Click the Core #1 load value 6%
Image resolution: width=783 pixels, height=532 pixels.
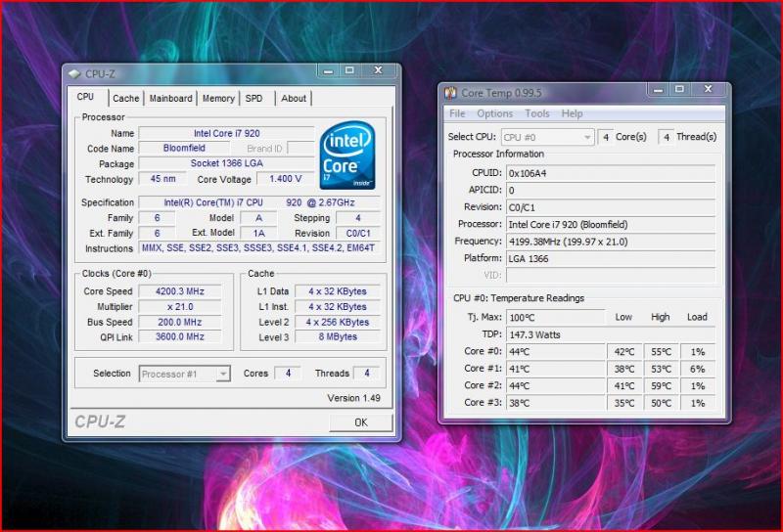(698, 369)
